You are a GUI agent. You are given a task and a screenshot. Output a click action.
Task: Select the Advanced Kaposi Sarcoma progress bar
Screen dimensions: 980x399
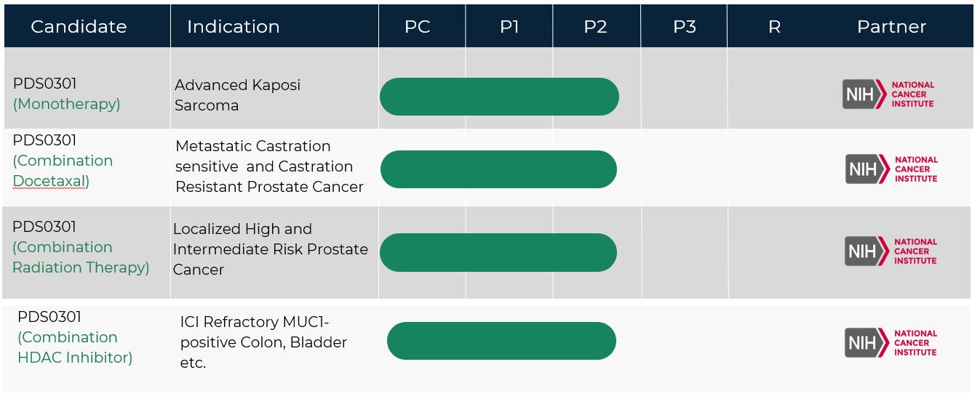(499, 97)
